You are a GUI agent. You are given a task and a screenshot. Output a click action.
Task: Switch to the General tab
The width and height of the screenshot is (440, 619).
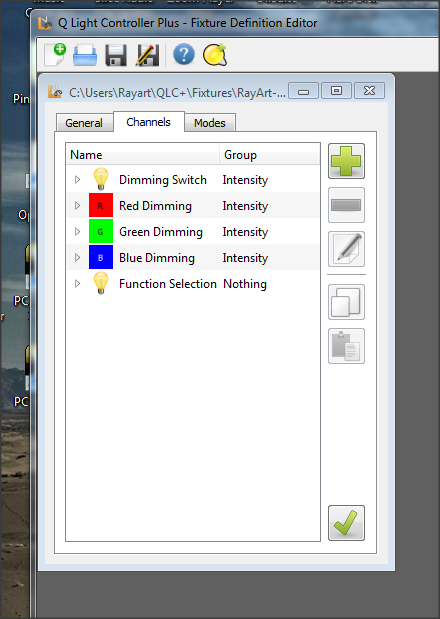pyautogui.click(x=84, y=123)
